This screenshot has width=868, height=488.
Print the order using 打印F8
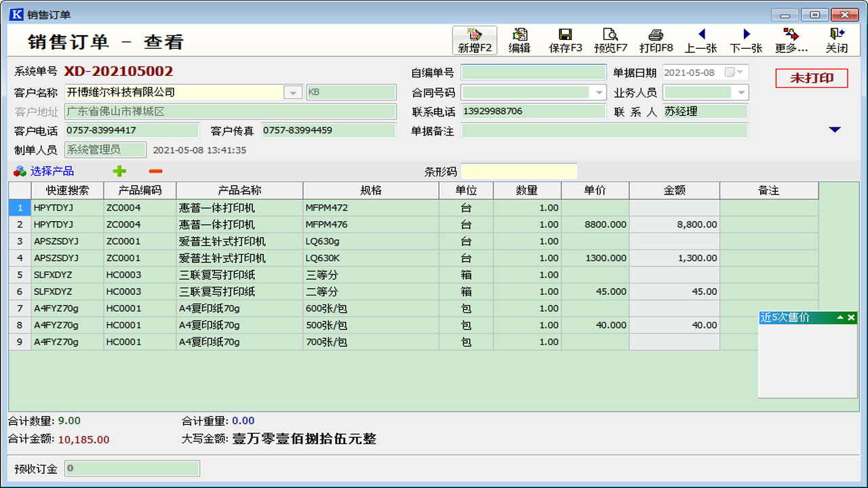coord(656,40)
